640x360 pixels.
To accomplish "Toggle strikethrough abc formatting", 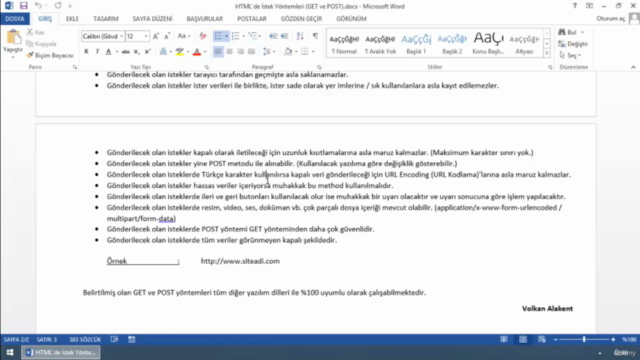I will [126, 52].
